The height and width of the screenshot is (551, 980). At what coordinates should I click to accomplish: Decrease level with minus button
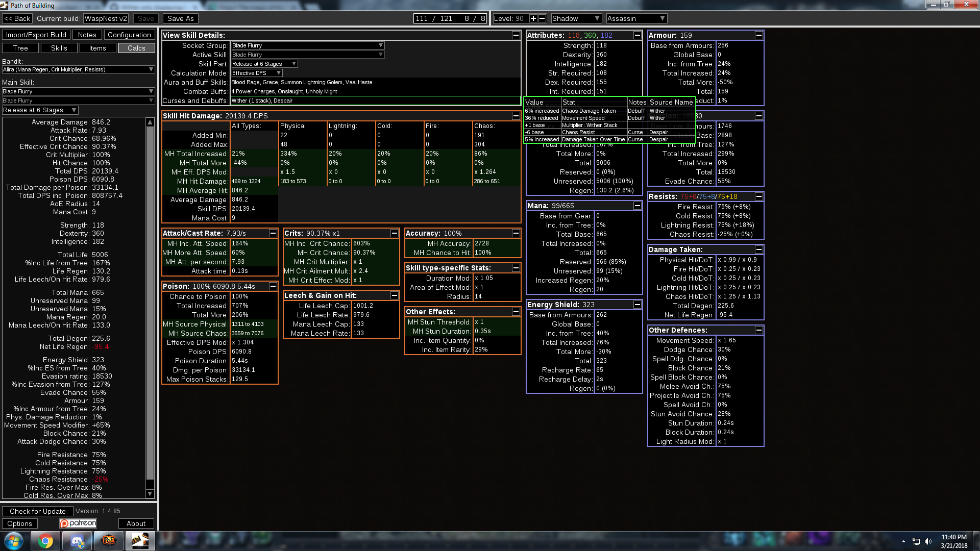pos(542,18)
